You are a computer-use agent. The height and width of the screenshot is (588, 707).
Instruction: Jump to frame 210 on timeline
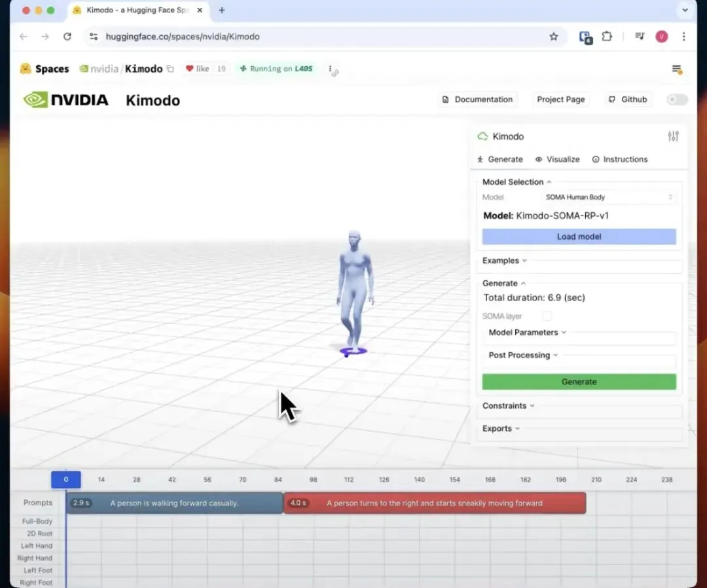(596, 479)
